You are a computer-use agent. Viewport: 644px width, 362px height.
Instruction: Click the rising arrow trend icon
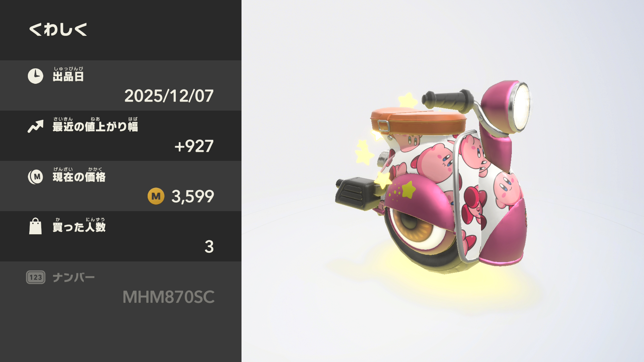click(36, 126)
